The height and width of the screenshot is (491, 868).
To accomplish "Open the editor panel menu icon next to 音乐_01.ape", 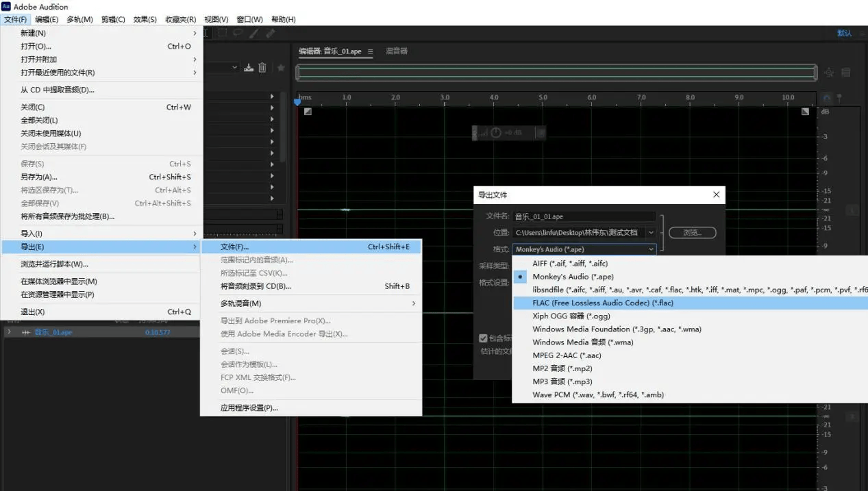I will [x=371, y=51].
